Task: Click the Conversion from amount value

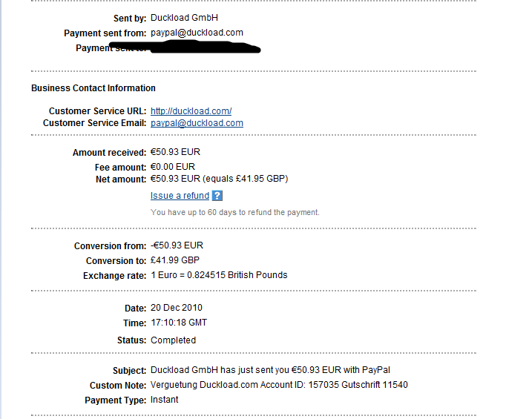Action: [177, 245]
